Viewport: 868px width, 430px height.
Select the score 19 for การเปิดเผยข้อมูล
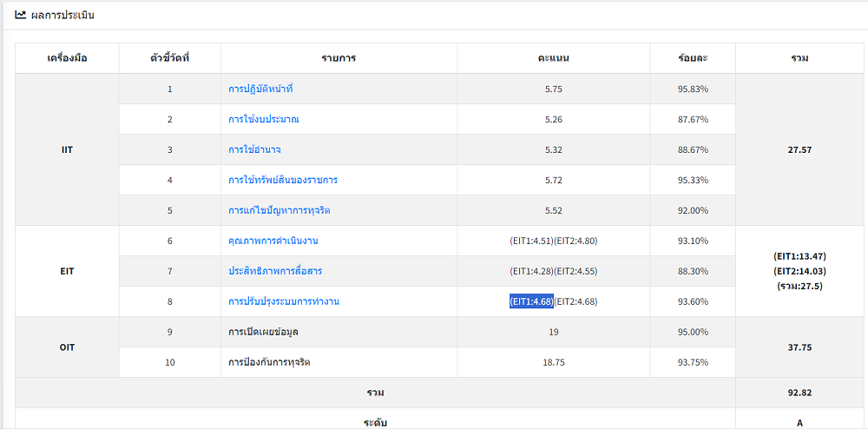click(554, 333)
